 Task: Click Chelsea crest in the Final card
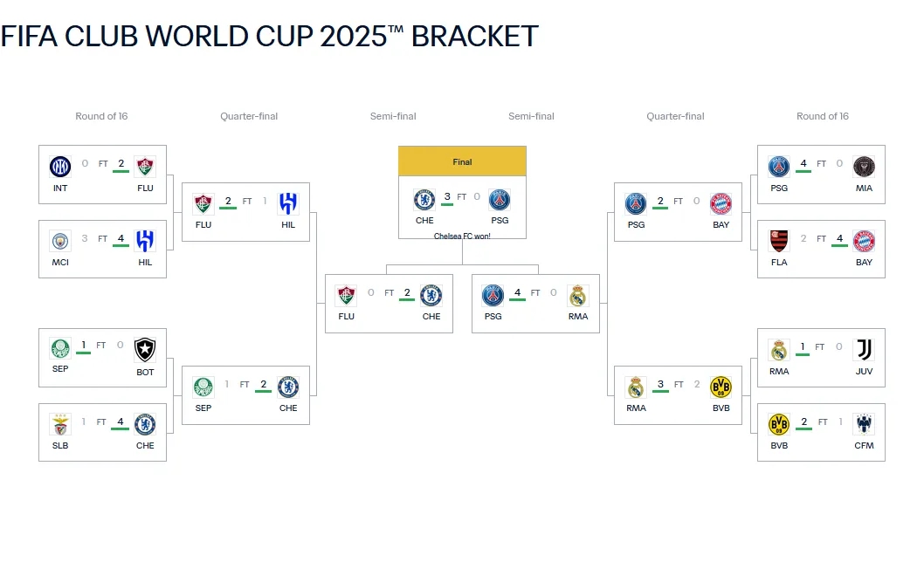tap(424, 200)
